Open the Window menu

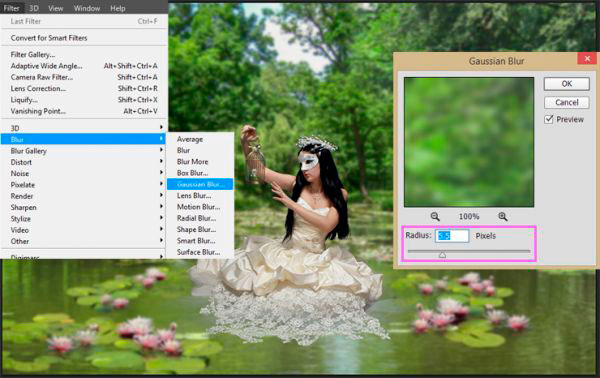87,8
